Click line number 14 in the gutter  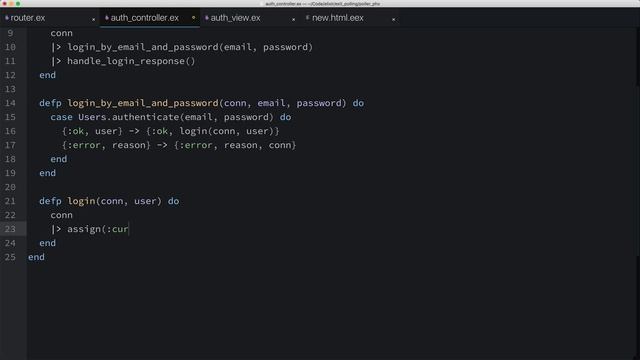click(x=10, y=103)
